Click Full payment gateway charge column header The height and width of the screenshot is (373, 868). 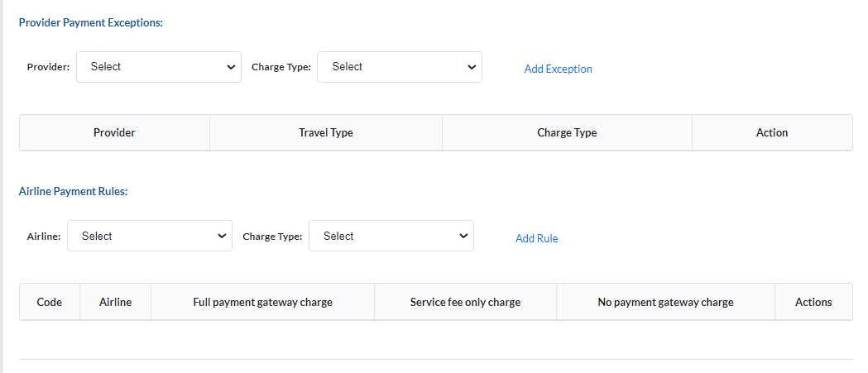(262, 302)
